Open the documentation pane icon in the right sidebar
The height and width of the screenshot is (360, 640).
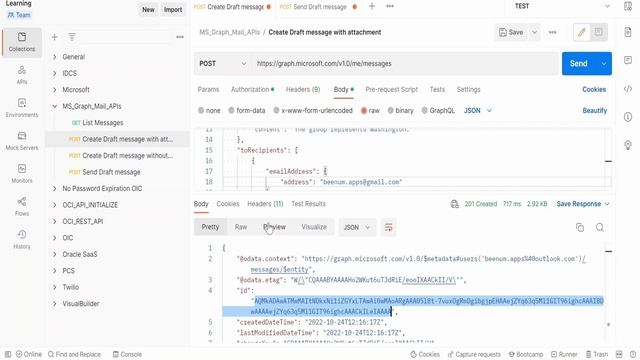click(628, 32)
